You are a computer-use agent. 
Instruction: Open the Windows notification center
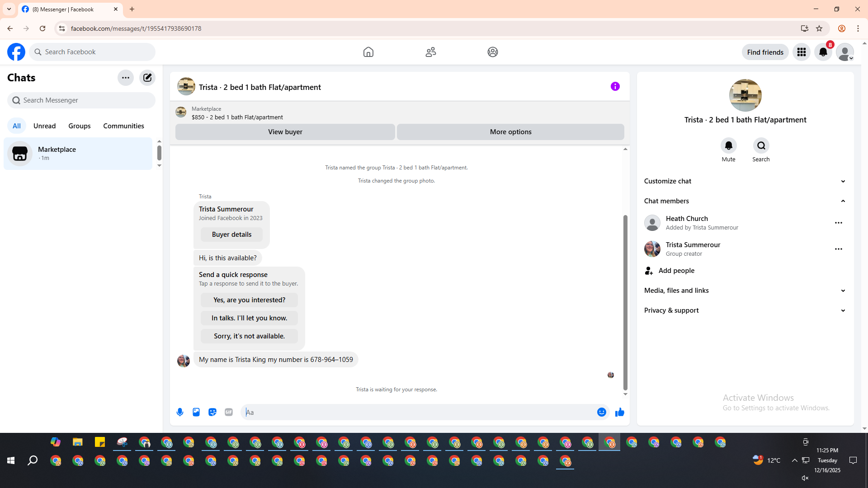click(x=853, y=460)
